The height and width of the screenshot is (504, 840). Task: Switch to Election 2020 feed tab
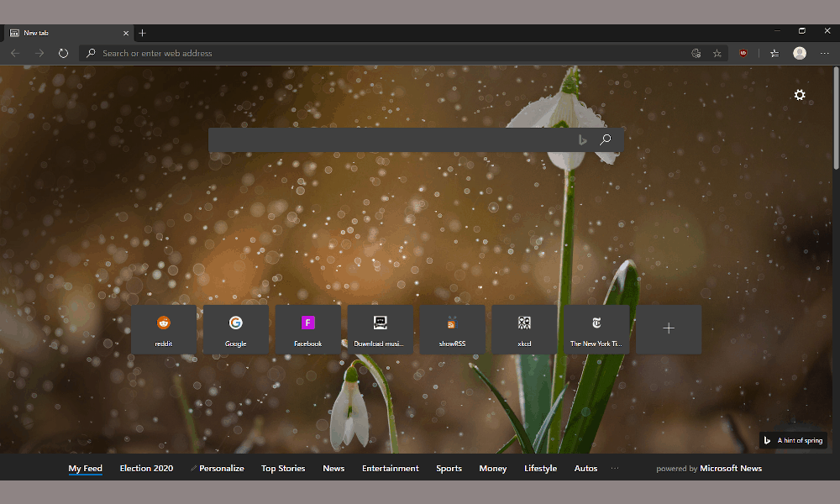tap(146, 468)
